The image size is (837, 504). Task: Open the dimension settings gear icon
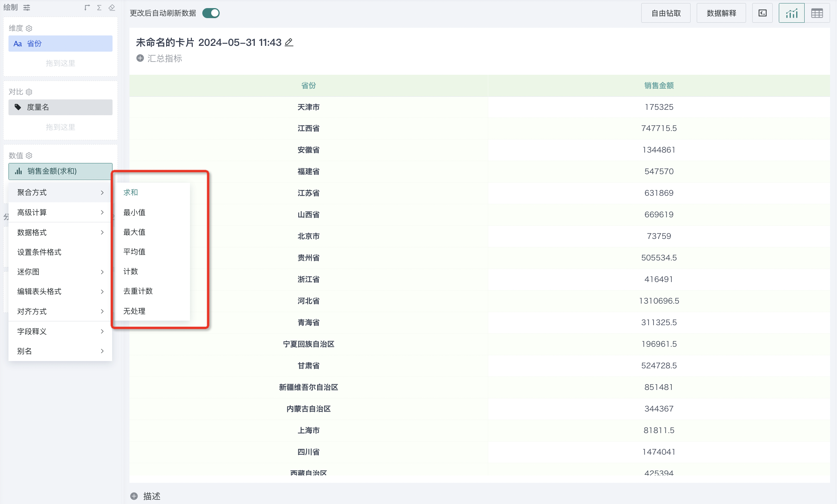click(29, 29)
